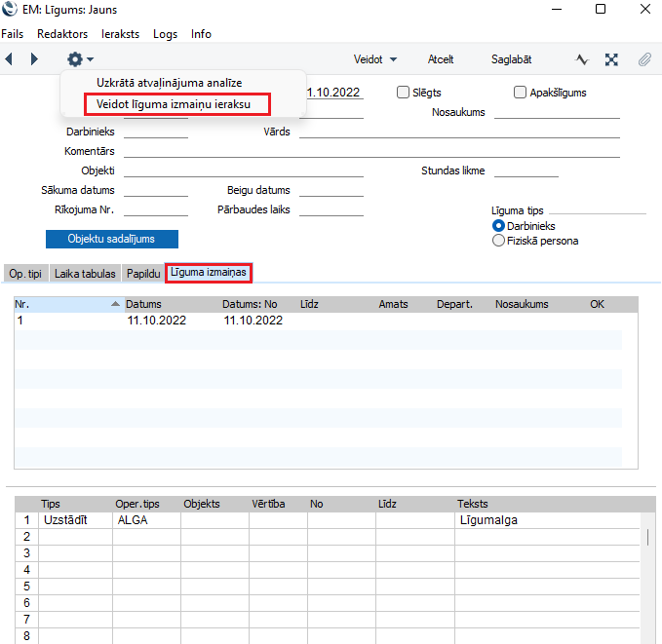Click the expand window arrows icon

[611, 59]
